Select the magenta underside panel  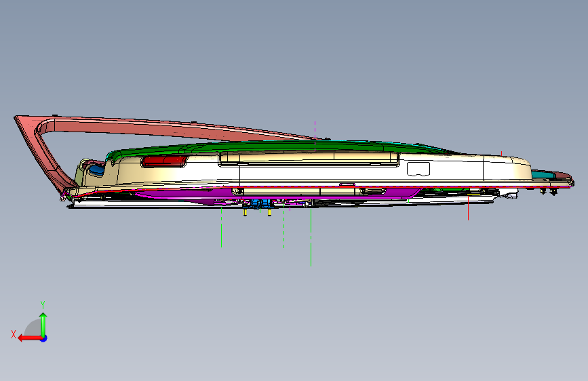[x=277, y=193]
